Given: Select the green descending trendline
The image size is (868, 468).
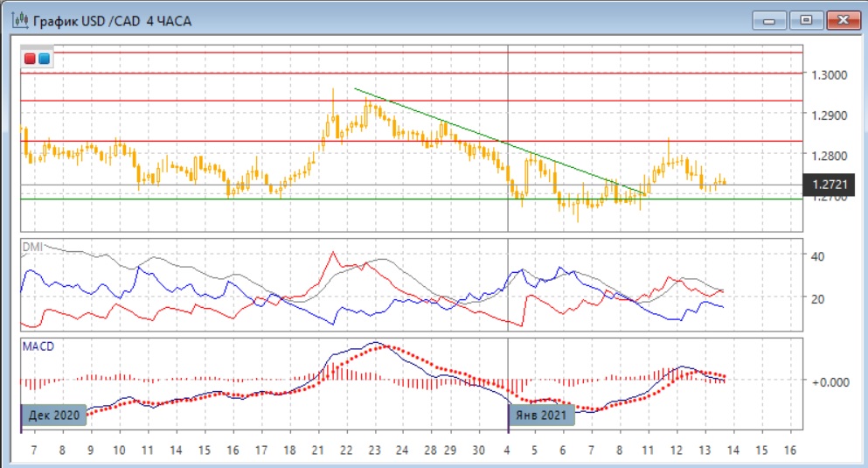Looking at the screenshot, I should point(498,140).
